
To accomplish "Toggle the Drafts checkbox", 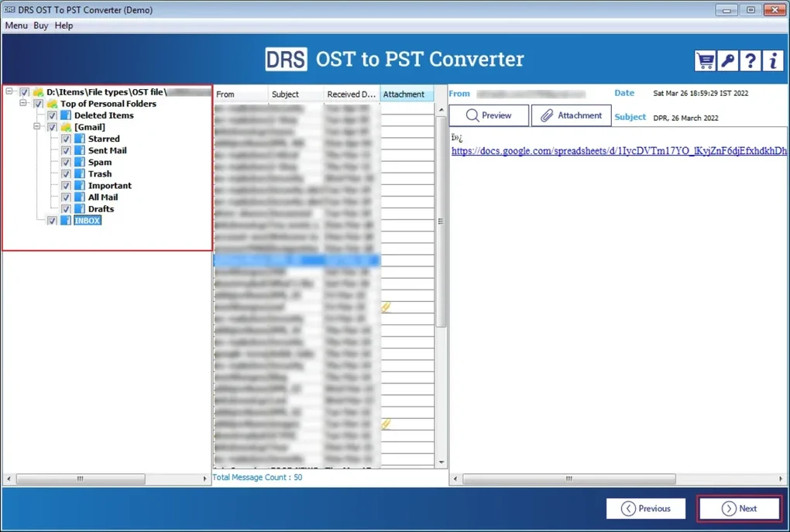I will 66,208.
